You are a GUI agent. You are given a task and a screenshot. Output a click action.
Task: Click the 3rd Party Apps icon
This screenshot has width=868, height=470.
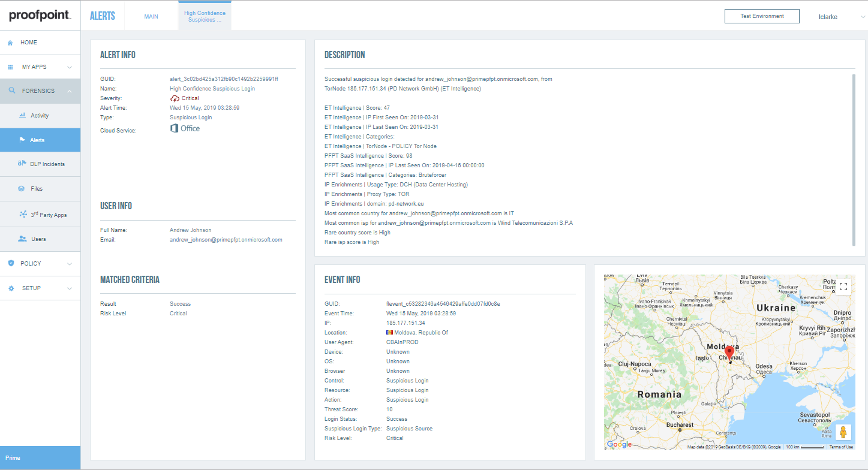pyautogui.click(x=23, y=214)
